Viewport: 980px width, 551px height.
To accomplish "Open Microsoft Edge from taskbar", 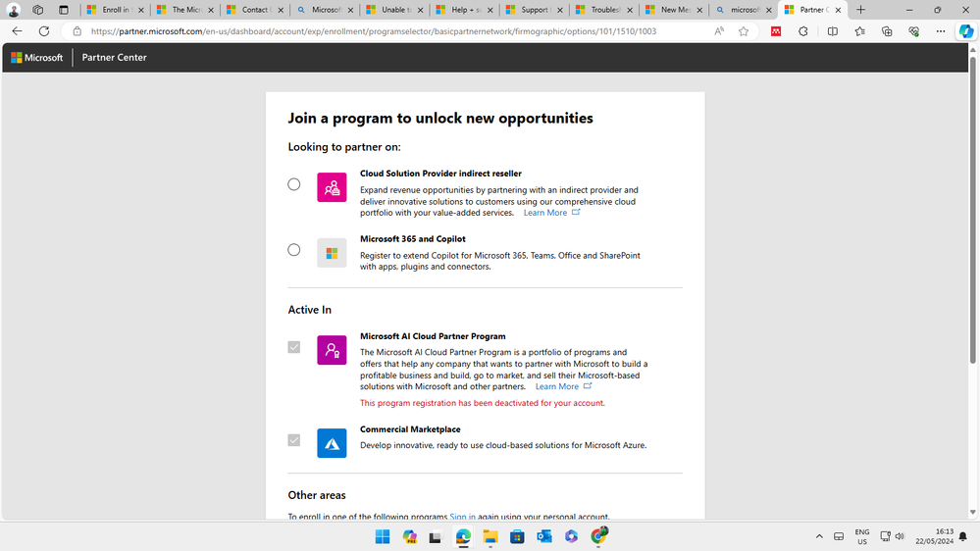I will click(463, 536).
